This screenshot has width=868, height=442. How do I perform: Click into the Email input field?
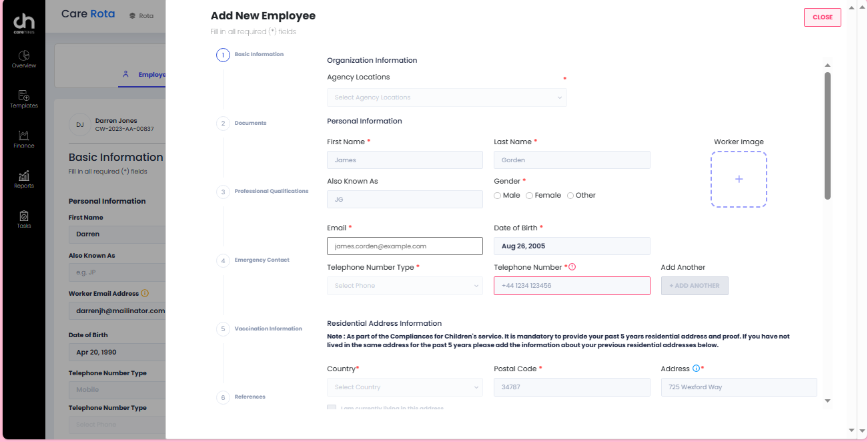tap(404, 246)
